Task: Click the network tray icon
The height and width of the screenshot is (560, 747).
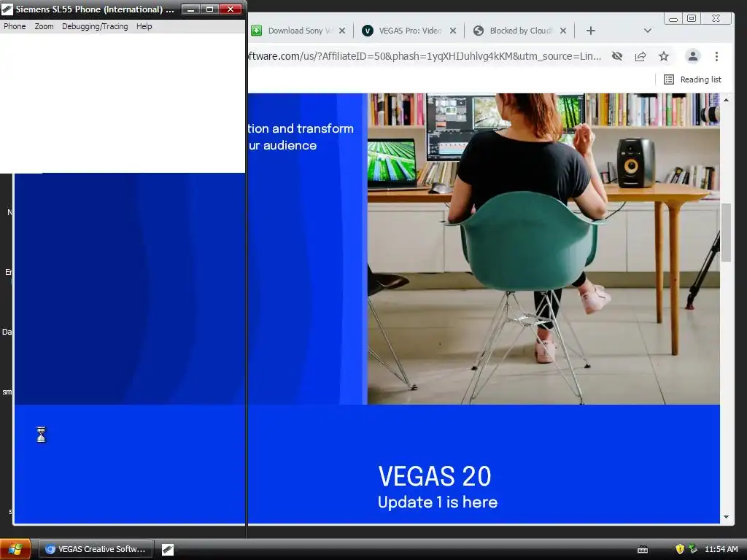Action: pos(693,549)
